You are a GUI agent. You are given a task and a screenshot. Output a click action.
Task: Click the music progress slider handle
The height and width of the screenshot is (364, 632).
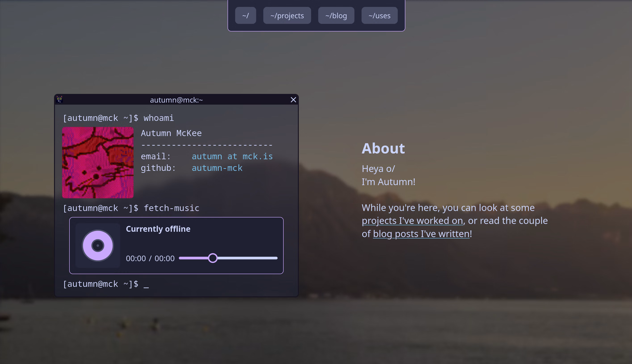(x=213, y=258)
